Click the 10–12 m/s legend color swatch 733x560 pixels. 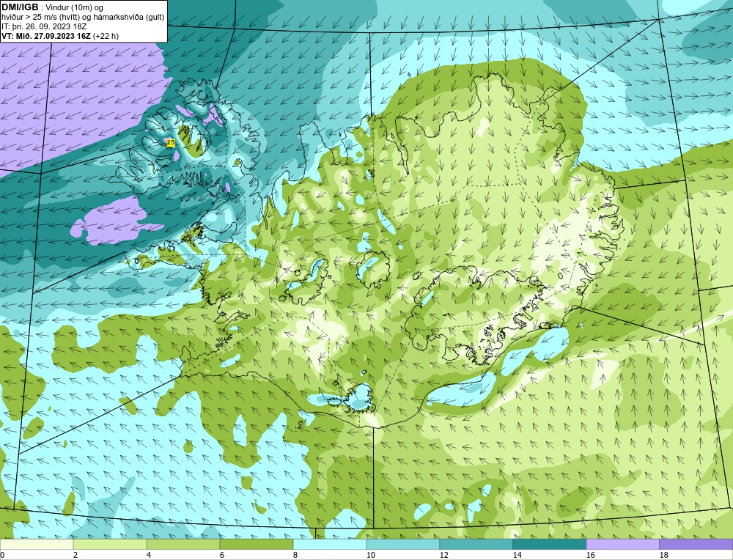[403, 544]
